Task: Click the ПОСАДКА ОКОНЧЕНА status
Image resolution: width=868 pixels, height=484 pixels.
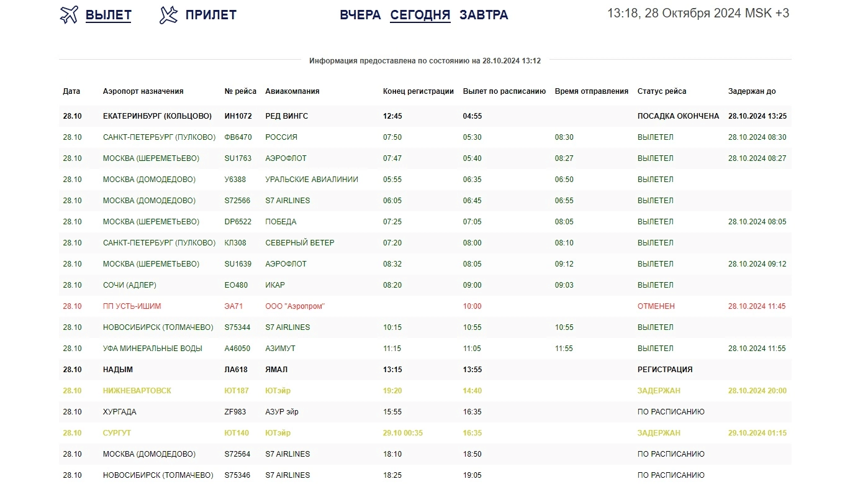Action: pyautogui.click(x=678, y=116)
